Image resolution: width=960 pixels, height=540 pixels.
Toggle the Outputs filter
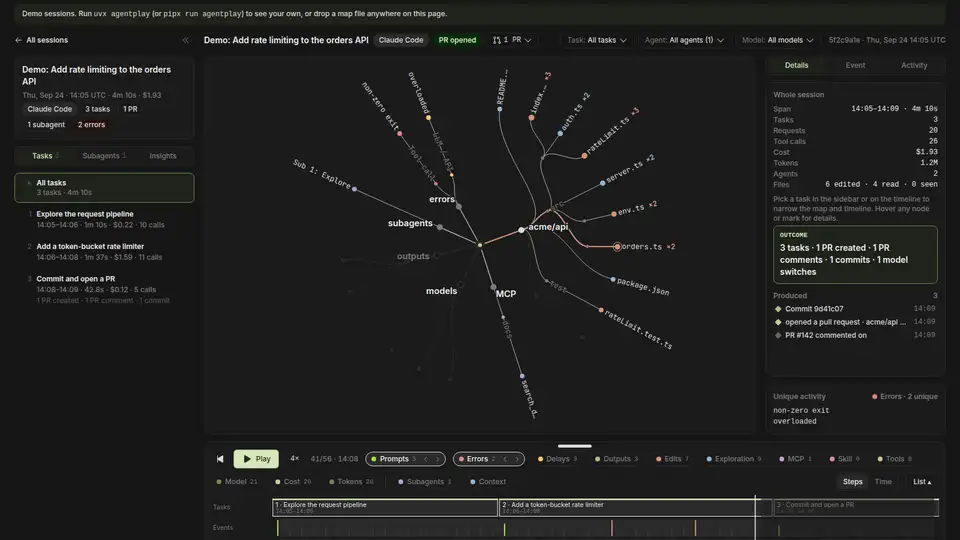[616, 459]
